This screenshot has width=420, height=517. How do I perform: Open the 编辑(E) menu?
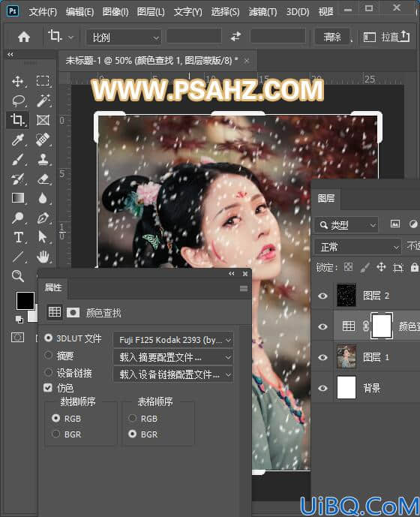click(x=79, y=12)
